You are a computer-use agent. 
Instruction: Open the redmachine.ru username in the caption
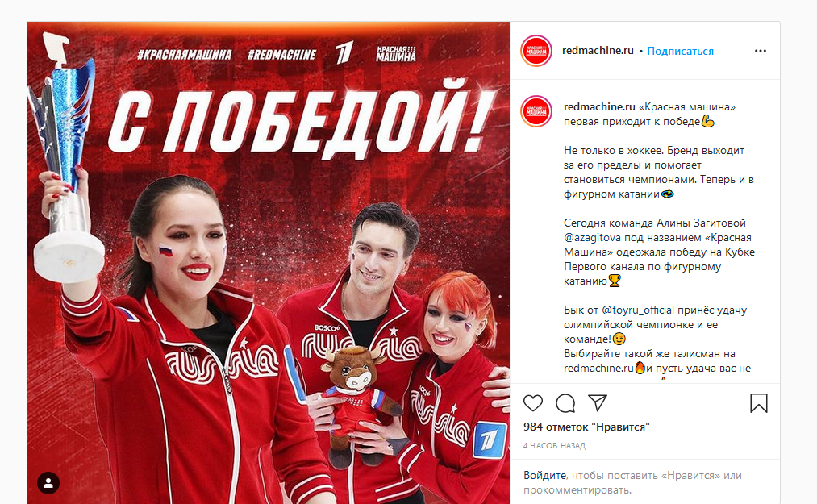599,106
